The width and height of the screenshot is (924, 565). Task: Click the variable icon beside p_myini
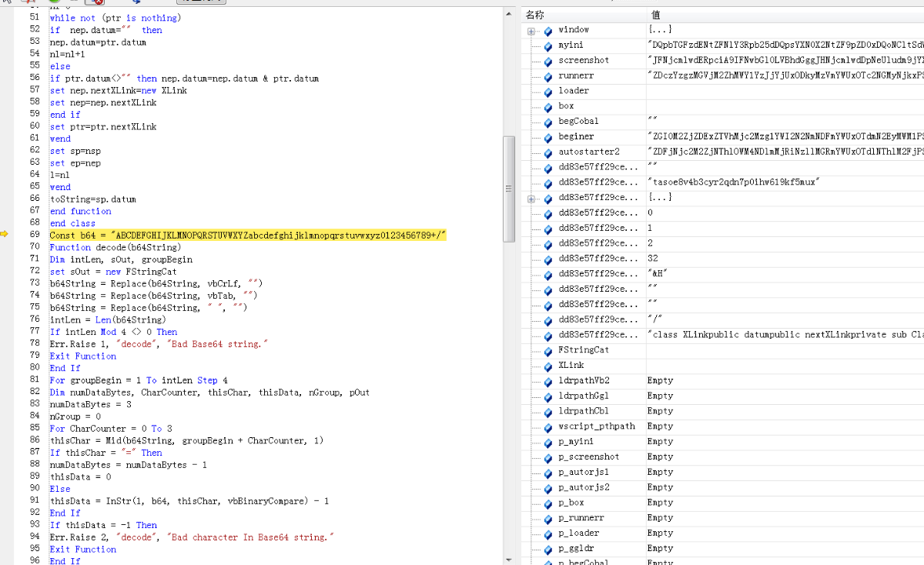point(548,442)
